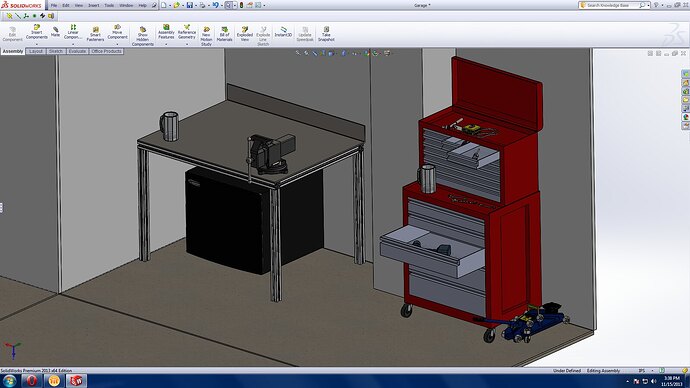This screenshot has width=690, height=388.
Task: Toggle Instant3D mode
Action: (x=283, y=32)
